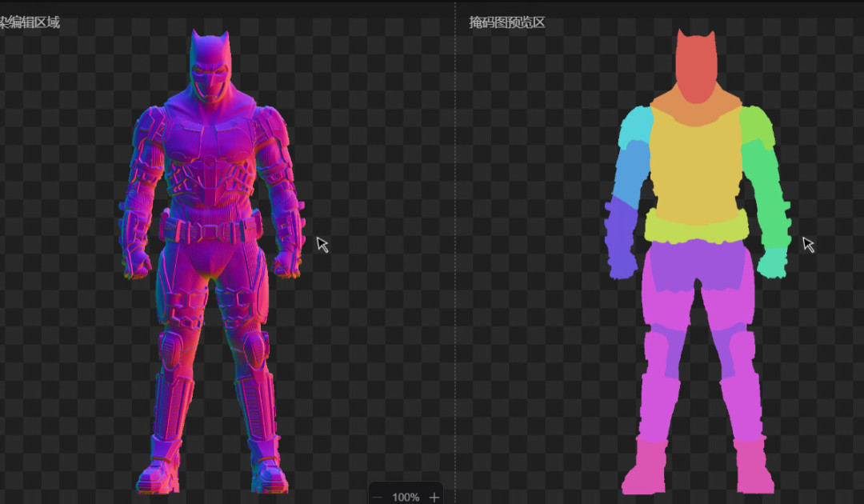Zoom out with the minus icon

[378, 498]
